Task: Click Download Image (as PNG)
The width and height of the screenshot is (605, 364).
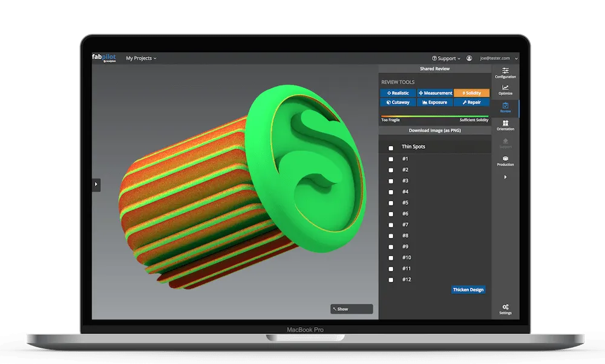Action: pyautogui.click(x=434, y=130)
